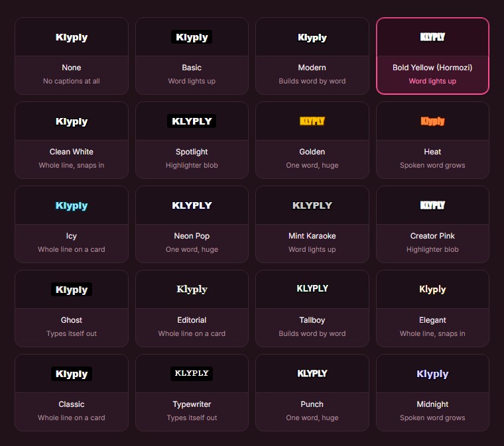Select the Bold Yellow (Hormozi) card

coord(432,56)
